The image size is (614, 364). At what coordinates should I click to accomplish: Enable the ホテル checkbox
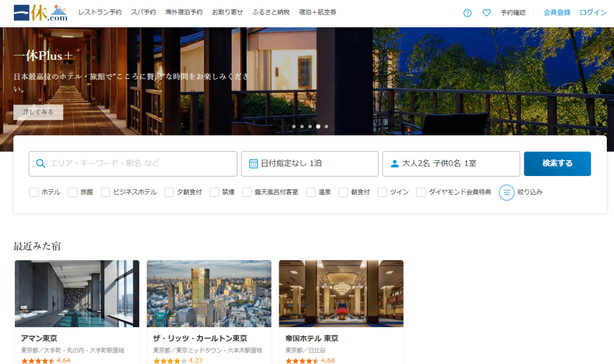34,192
